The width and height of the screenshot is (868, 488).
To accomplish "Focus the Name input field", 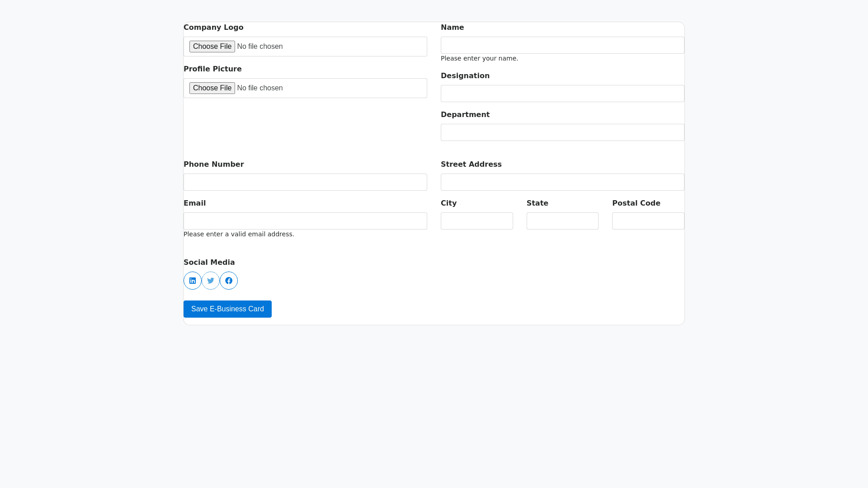I will [x=562, y=45].
